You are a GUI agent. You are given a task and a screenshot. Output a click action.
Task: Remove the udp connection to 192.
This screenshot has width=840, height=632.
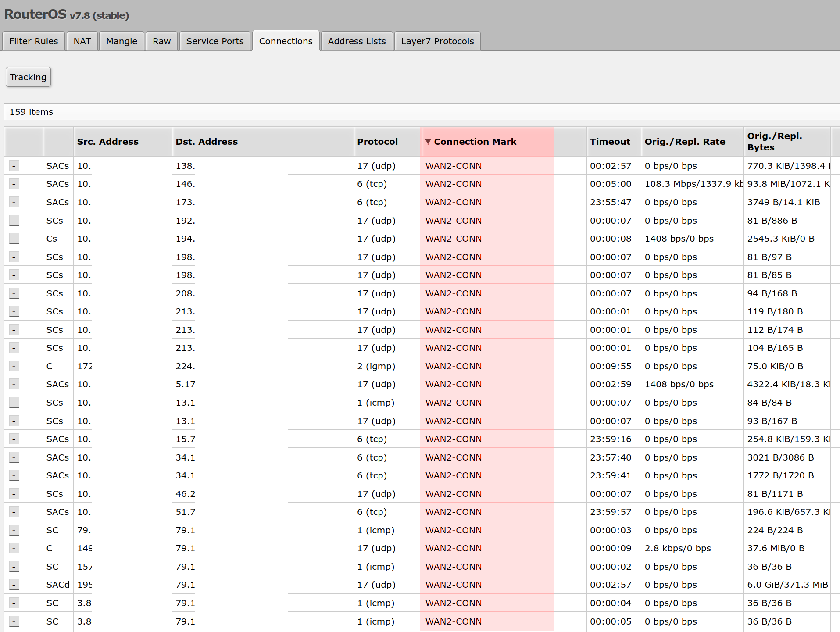click(14, 221)
